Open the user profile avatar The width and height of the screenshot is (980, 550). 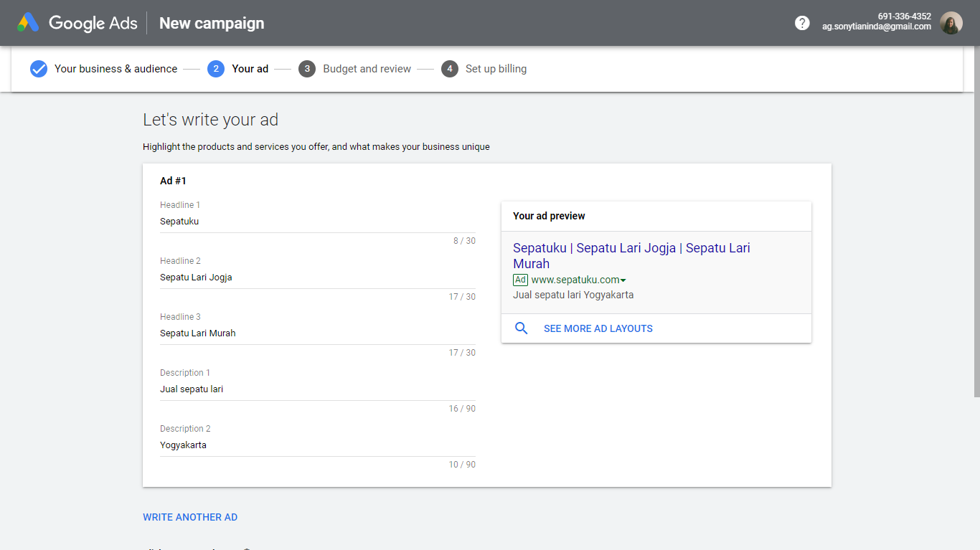click(x=951, y=23)
